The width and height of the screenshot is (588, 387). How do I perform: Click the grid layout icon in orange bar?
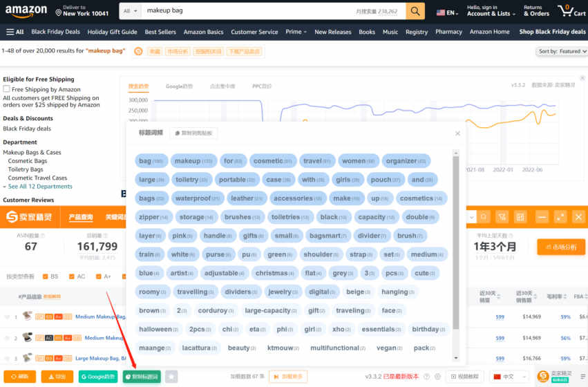[x=520, y=217]
